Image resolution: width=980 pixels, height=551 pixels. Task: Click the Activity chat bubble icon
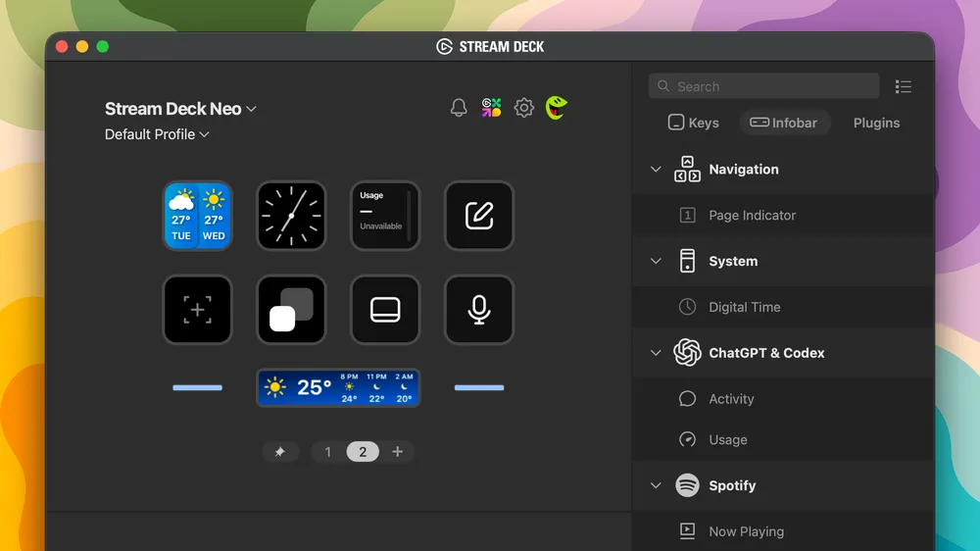[x=687, y=399]
